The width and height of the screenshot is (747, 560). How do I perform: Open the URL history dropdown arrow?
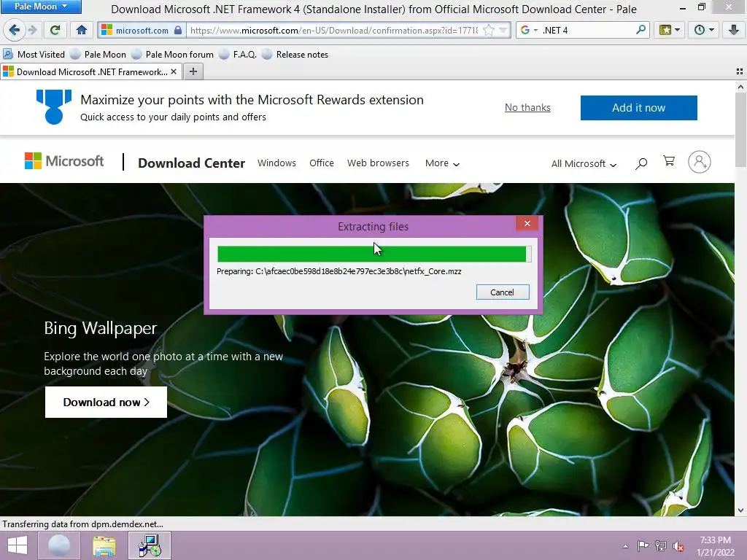(x=503, y=30)
